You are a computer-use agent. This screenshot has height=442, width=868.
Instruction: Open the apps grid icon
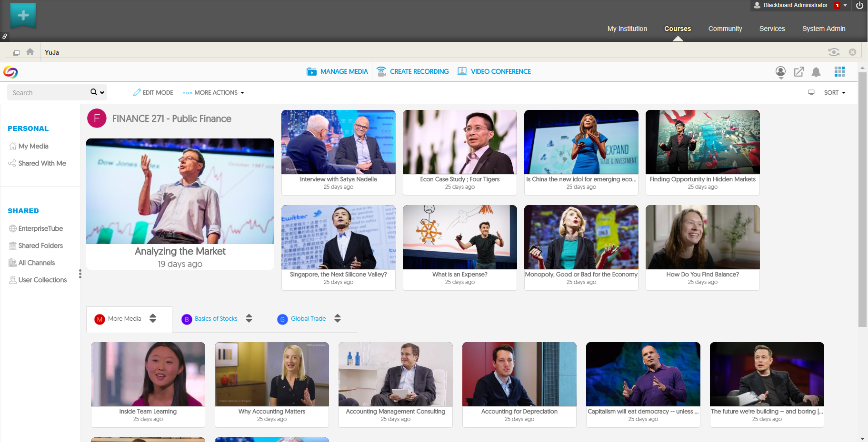(x=839, y=71)
